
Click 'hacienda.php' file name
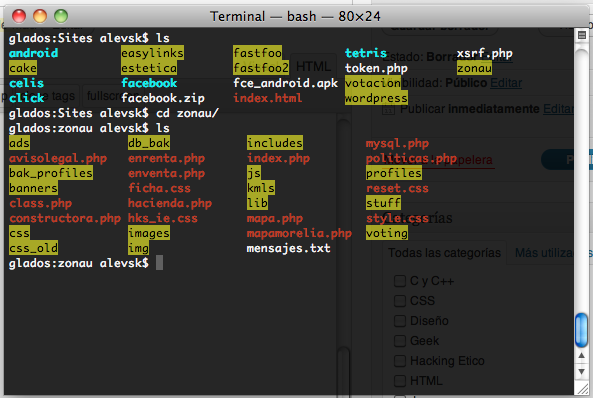pos(170,203)
